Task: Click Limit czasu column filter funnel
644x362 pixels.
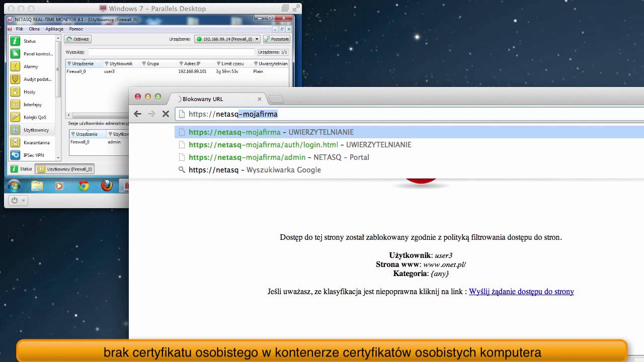Action: (218, 64)
